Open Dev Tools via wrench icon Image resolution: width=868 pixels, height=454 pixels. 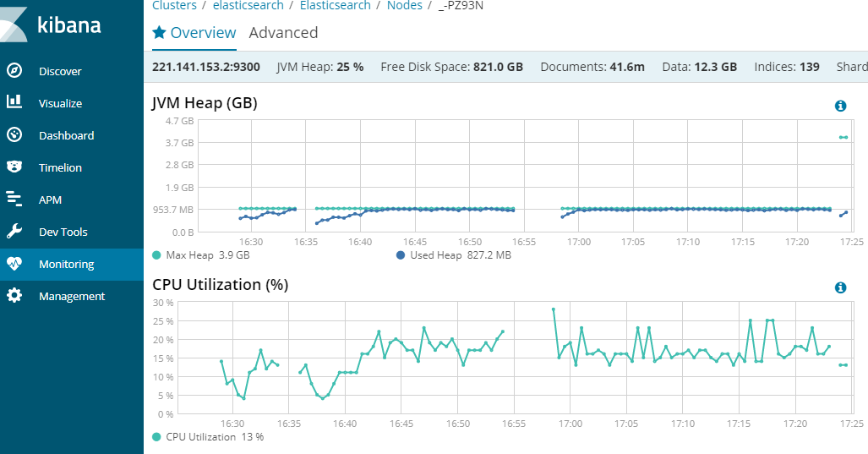coord(14,231)
